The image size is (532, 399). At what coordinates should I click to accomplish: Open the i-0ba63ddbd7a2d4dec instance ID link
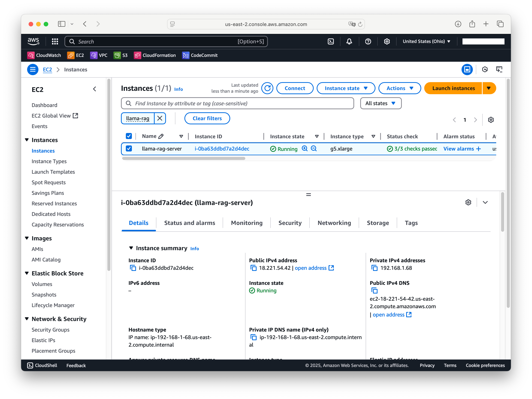pyautogui.click(x=222, y=149)
